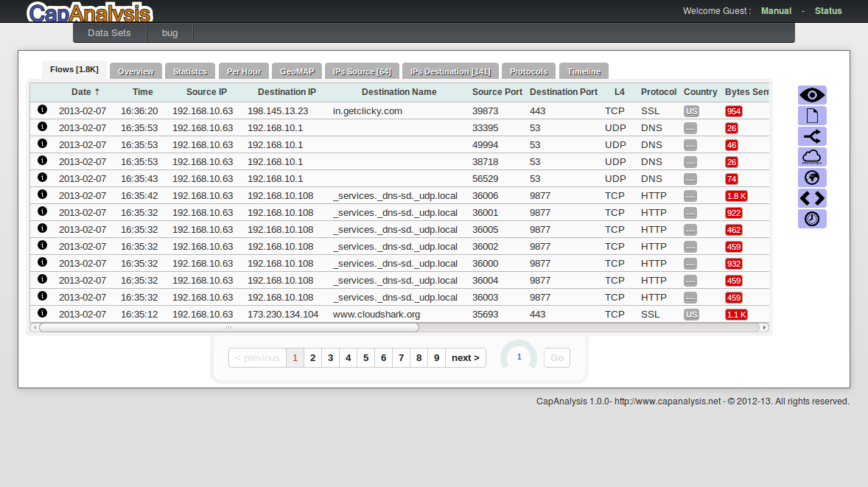Click the horizontal scrollbar thumb of the table
Screen dimensions: 868x487
[x=228, y=328]
